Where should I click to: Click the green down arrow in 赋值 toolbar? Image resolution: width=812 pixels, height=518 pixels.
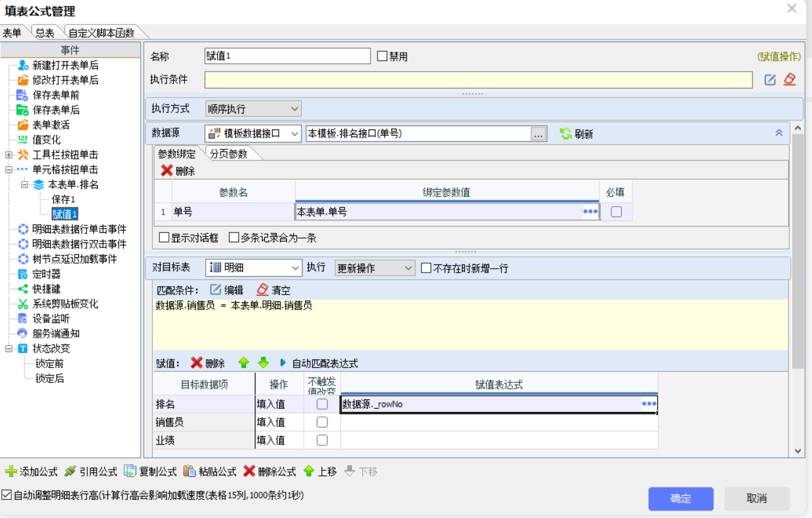[x=264, y=363]
